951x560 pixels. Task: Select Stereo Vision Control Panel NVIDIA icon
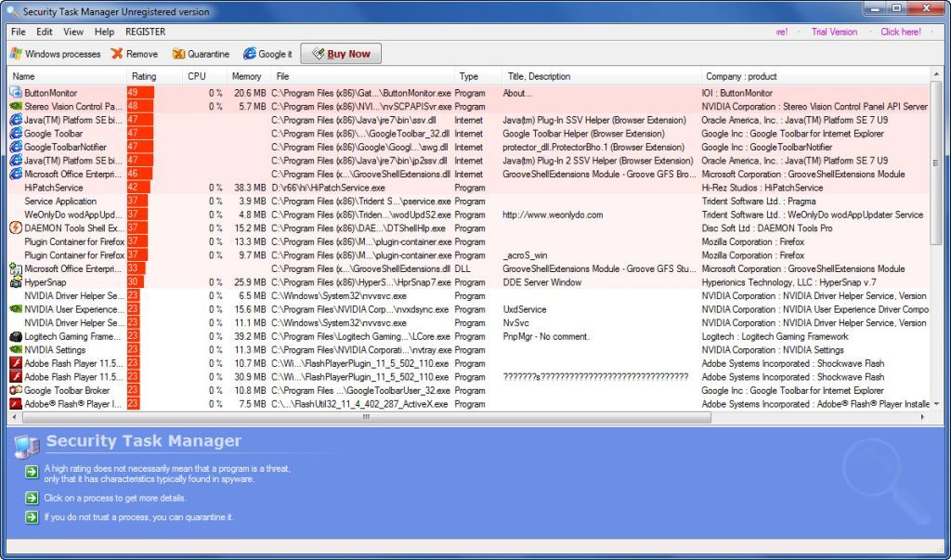point(16,106)
